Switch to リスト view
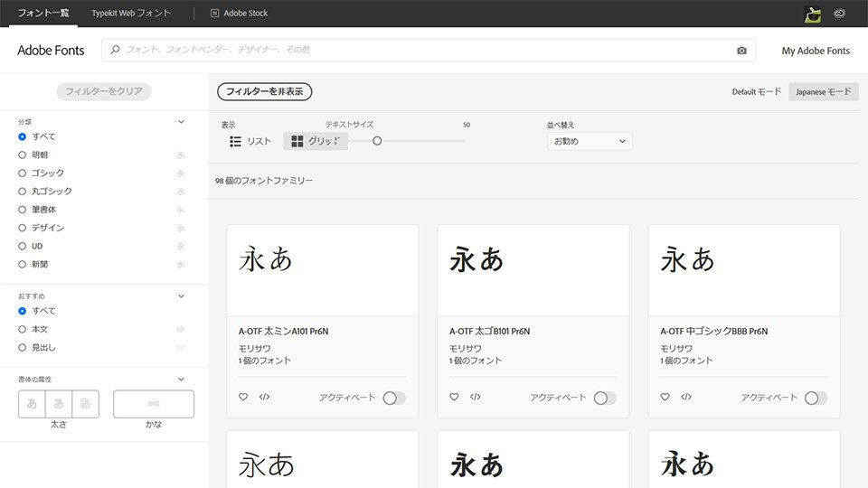Screen dimensions: 868x488 coord(250,141)
